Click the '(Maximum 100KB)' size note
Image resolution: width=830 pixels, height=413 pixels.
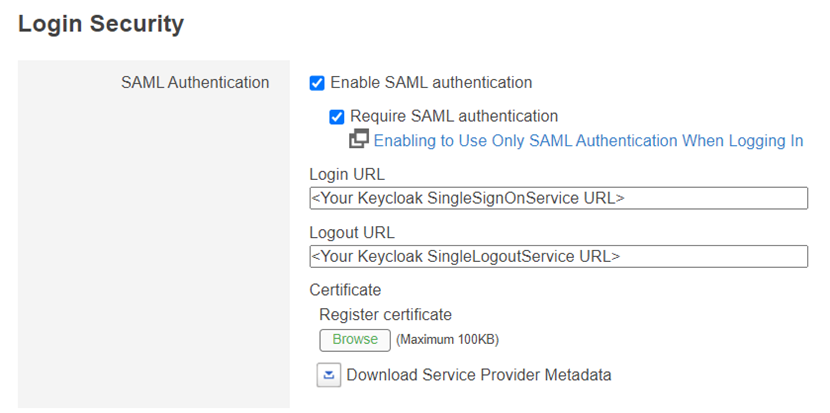[x=447, y=340]
